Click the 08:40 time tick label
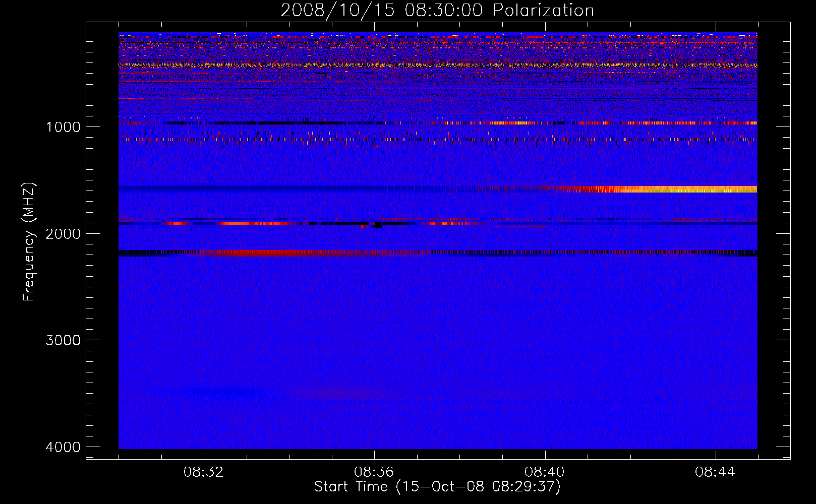This screenshot has width=816, height=504. click(545, 472)
